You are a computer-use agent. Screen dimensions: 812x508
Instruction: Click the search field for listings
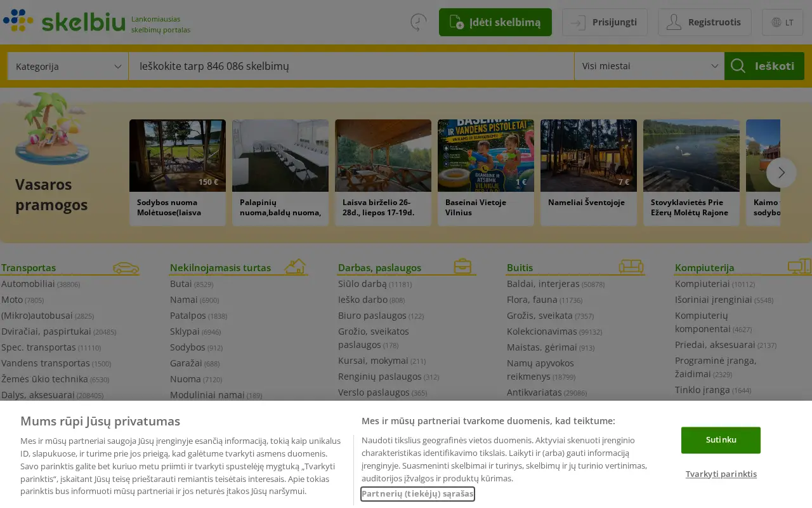point(351,66)
